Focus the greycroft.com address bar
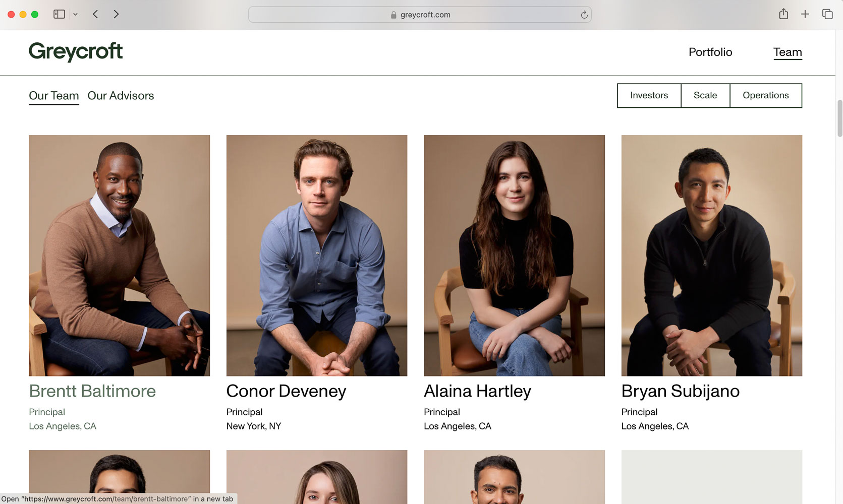Viewport: 843px width, 504px height. click(420, 15)
